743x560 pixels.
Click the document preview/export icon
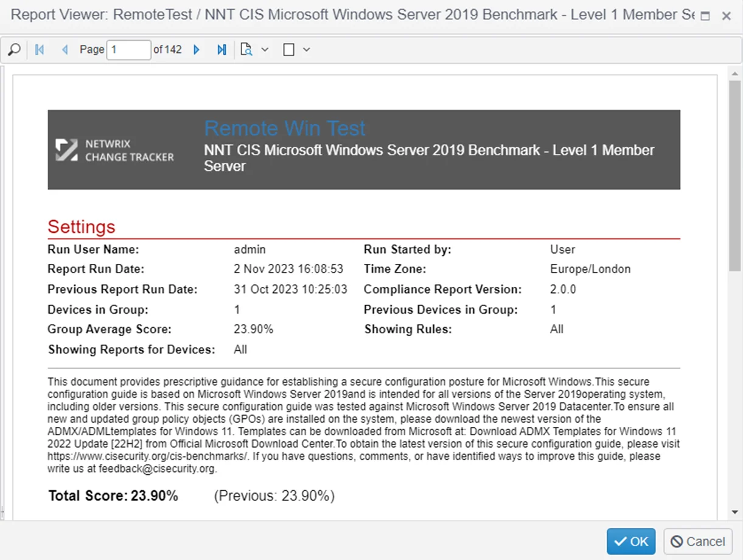pos(246,50)
